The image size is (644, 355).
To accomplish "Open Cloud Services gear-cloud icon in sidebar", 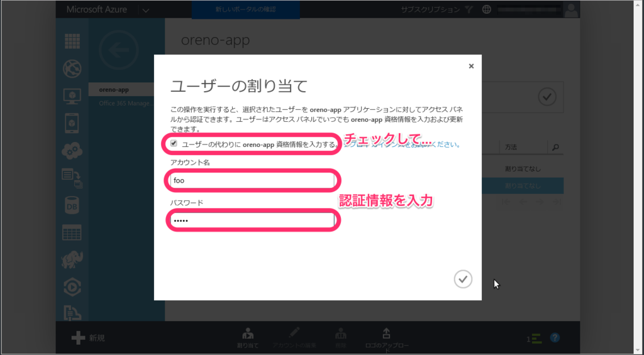I will (x=72, y=151).
